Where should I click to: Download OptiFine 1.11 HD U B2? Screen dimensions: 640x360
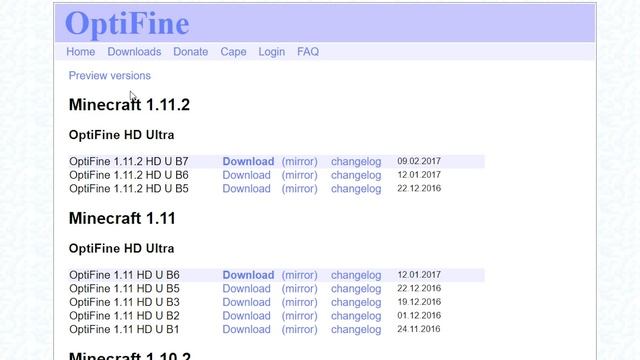pos(247,316)
